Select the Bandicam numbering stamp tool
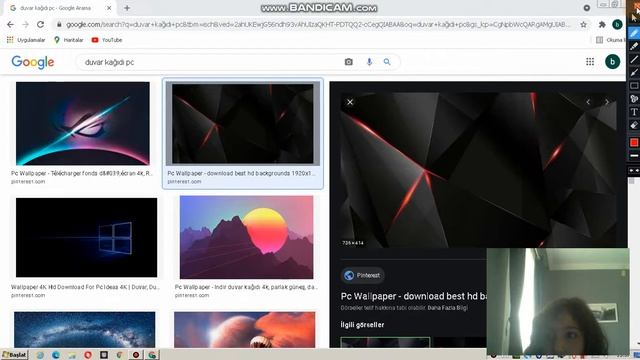 click(634, 99)
